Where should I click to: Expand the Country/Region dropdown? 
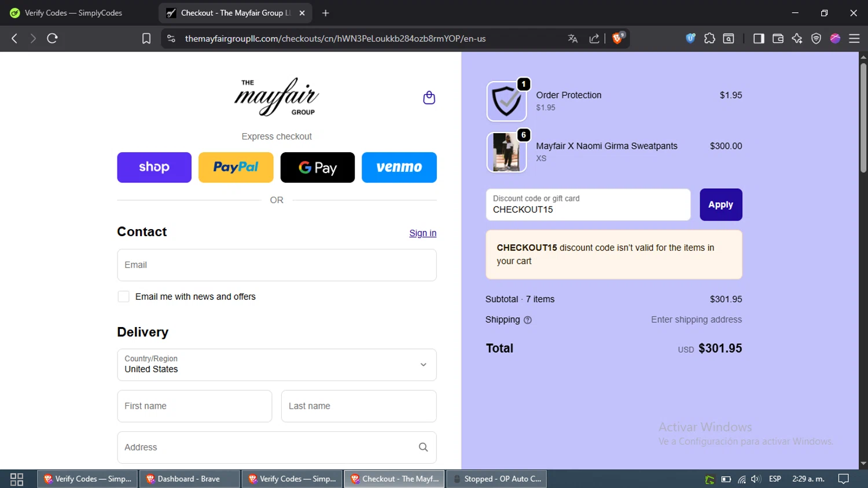[x=277, y=365]
